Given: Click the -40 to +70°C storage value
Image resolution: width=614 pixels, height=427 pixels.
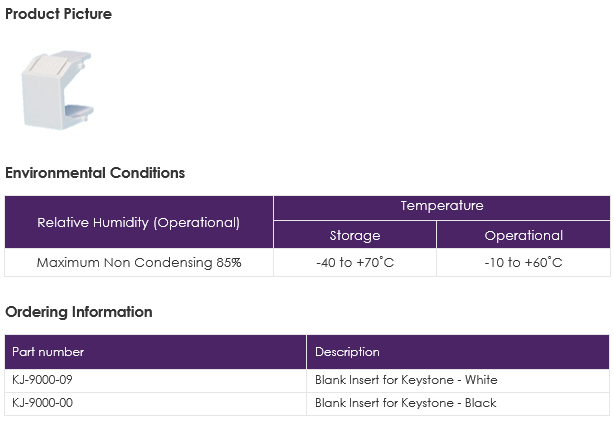Looking at the screenshot, I should click(x=355, y=262).
